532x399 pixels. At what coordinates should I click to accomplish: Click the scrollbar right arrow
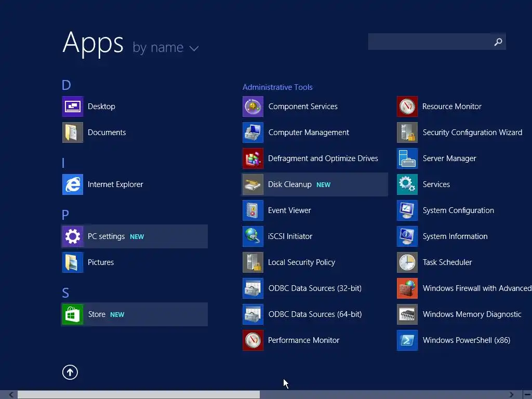[x=511, y=395]
